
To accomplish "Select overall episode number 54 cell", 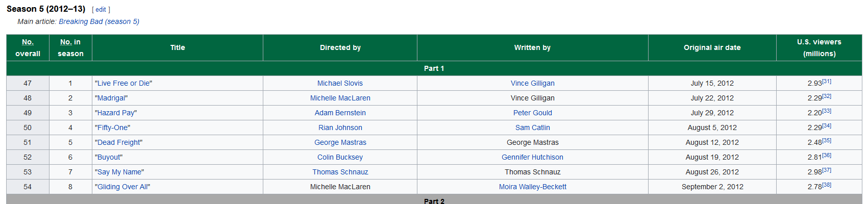I will click(28, 187).
